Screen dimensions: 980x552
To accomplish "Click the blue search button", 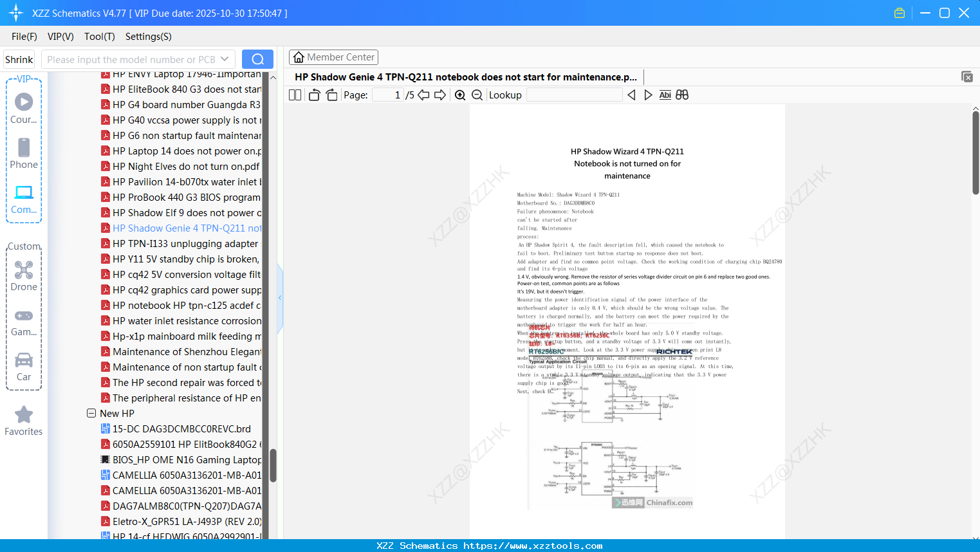I will pyautogui.click(x=257, y=59).
